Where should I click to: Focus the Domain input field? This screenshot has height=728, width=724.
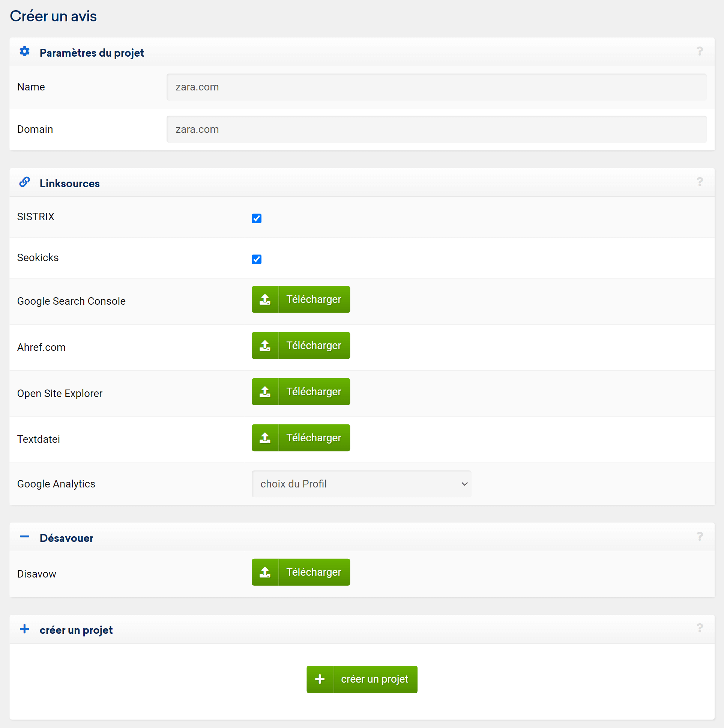click(436, 129)
